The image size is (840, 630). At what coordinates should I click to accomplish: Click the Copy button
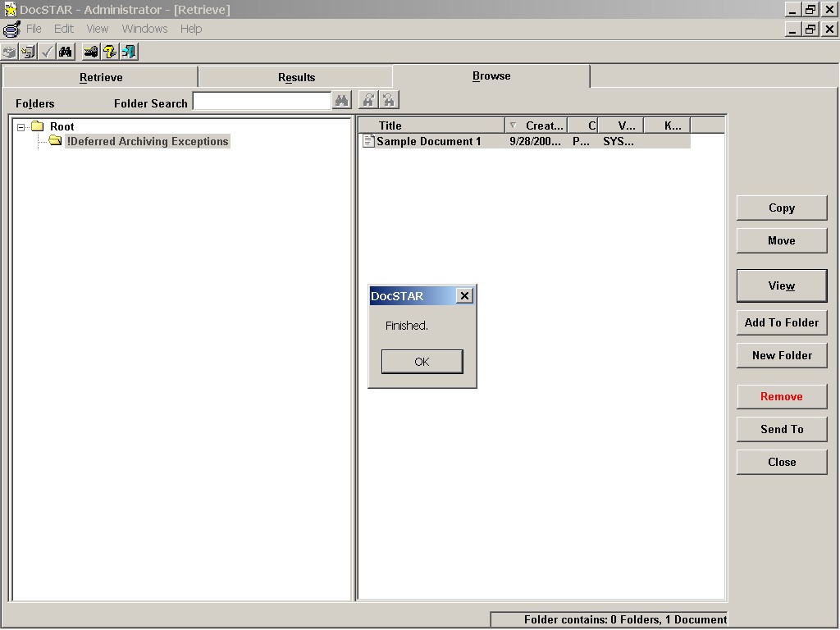[782, 208]
